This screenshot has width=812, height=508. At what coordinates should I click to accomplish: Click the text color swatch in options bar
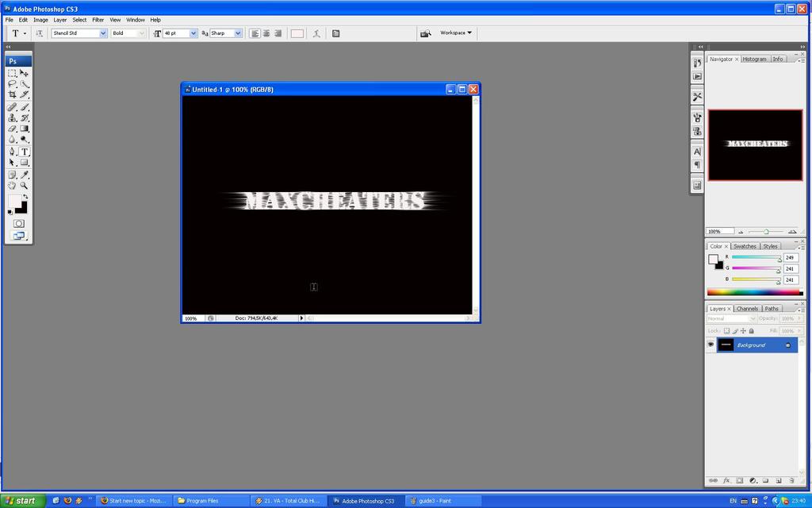click(x=297, y=33)
